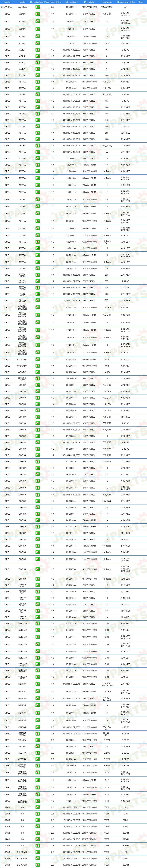Click the Lata produkcji column header
Image resolution: width=147 pixels, height=868 pixels.
[x=71, y=2]
